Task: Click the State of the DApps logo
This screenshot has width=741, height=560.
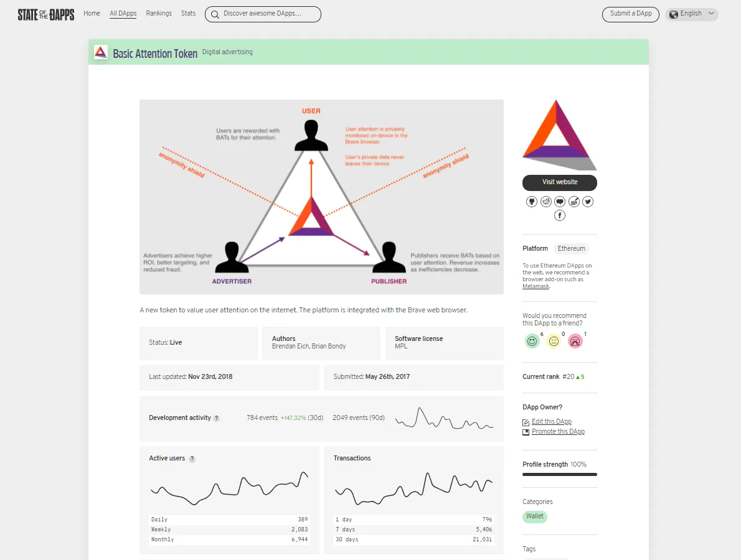Action: [x=46, y=15]
